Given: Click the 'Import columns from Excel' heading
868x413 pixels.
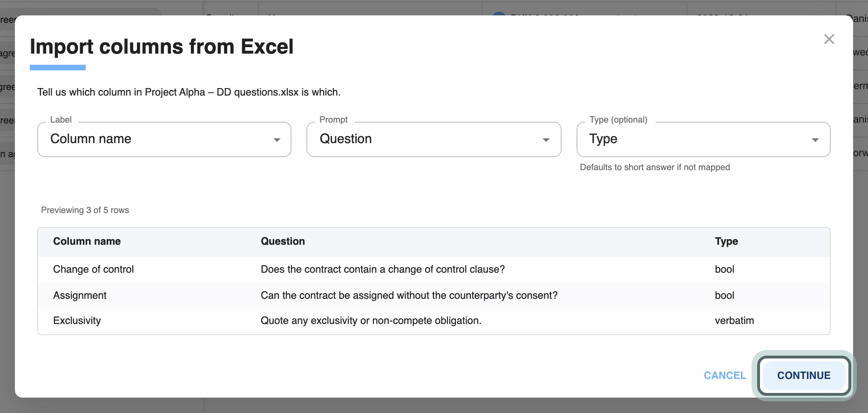Looking at the screenshot, I should pos(162,47).
